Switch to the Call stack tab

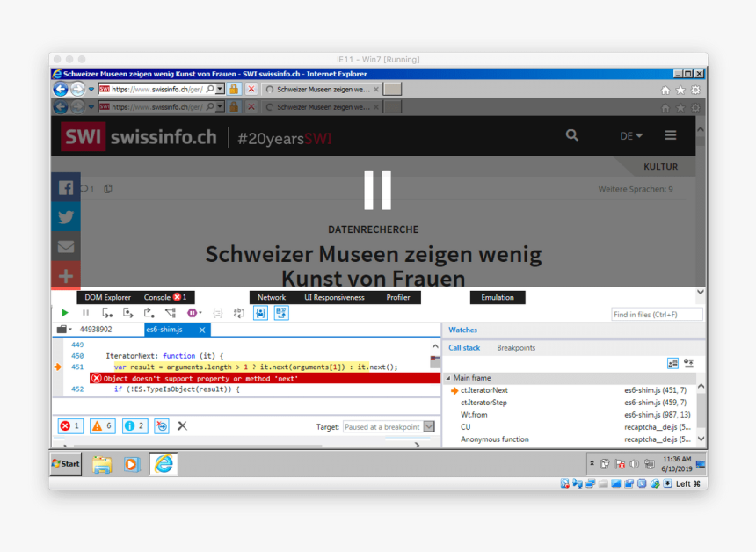click(464, 347)
